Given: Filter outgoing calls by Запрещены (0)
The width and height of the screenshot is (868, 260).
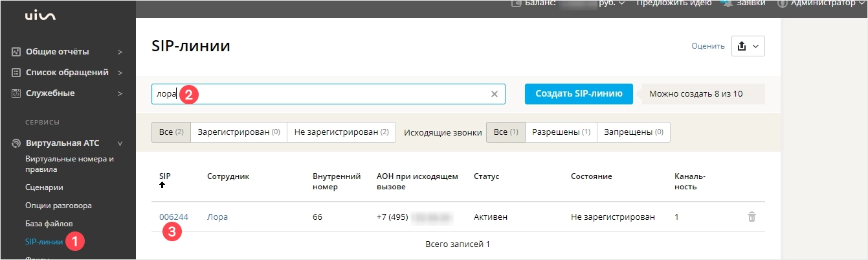Looking at the screenshot, I should 633,132.
